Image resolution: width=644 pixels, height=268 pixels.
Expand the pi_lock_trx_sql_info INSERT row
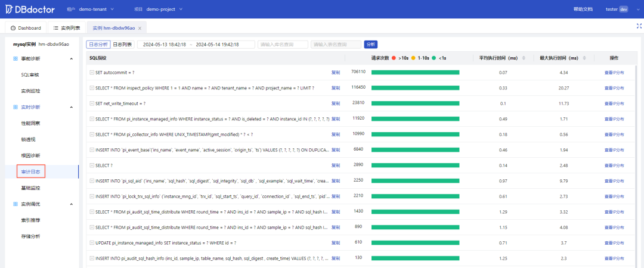click(92, 196)
